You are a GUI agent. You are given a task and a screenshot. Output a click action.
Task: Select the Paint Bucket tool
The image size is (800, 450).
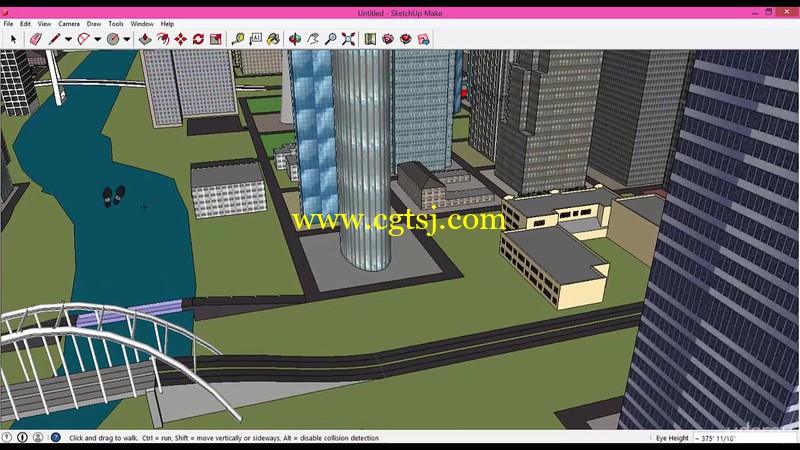coord(273,39)
